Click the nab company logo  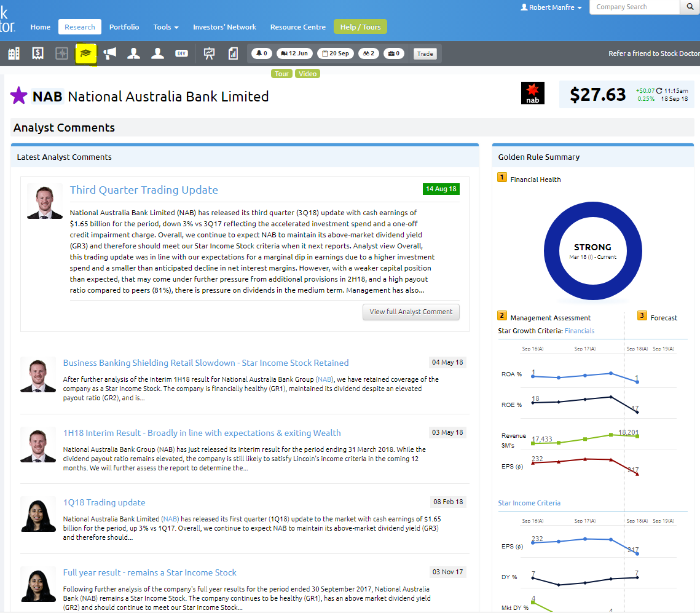click(x=533, y=93)
